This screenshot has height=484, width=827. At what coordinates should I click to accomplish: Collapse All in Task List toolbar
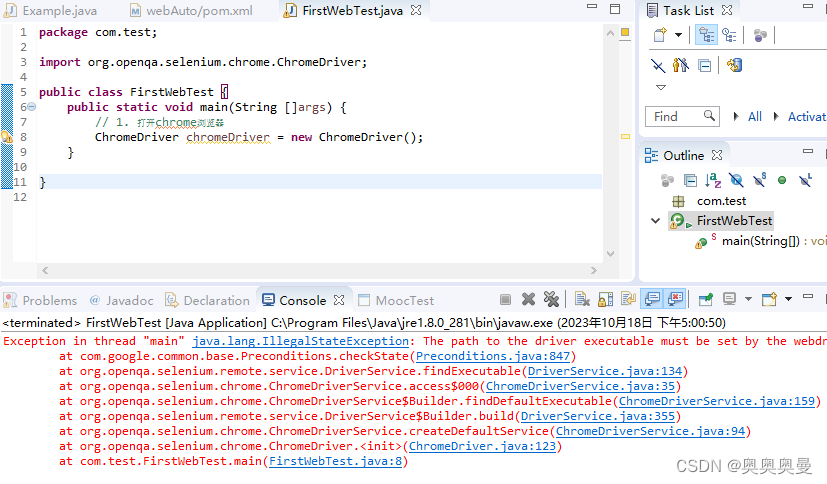[x=704, y=65]
